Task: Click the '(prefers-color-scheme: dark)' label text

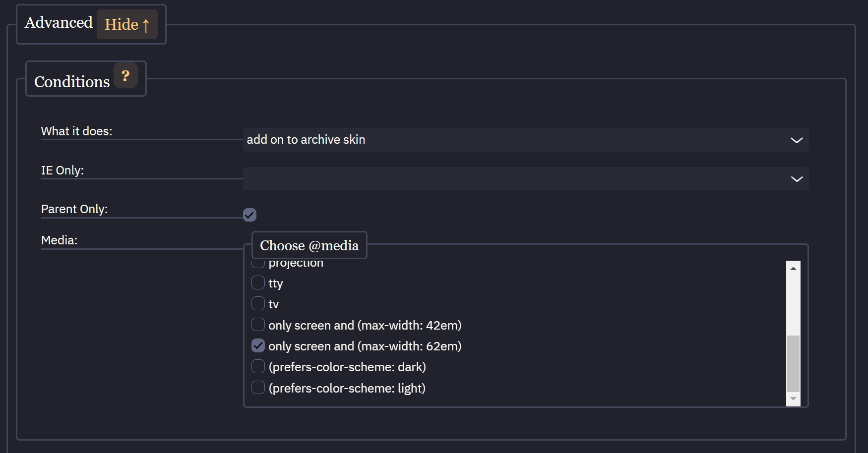Action: tap(347, 367)
